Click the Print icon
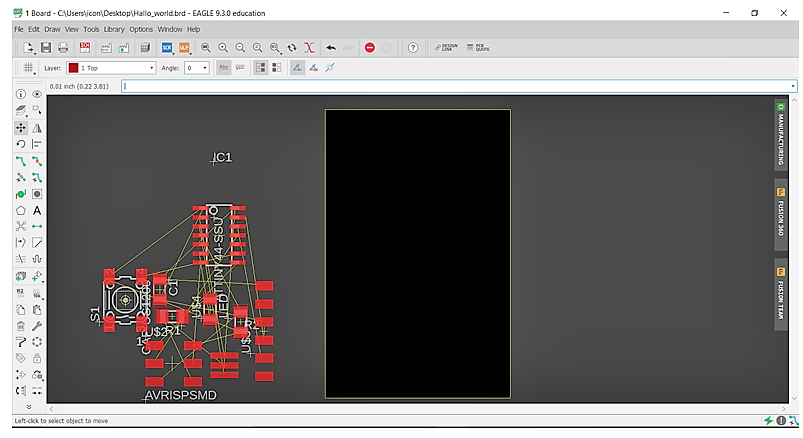The image size is (803, 438). click(63, 48)
